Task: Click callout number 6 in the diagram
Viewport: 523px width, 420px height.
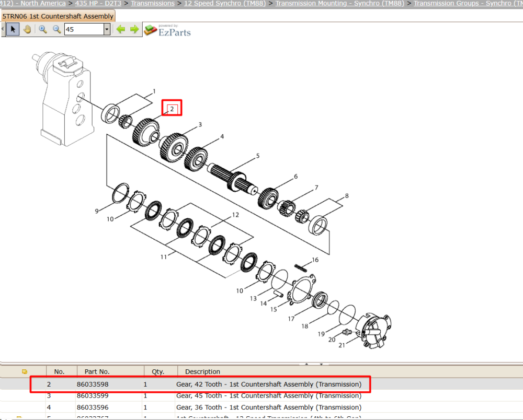Action: [x=296, y=176]
